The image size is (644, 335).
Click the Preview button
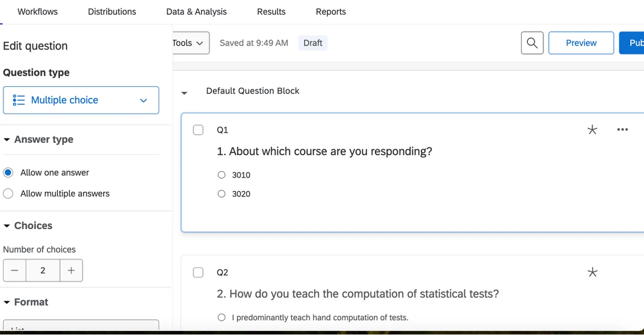tap(581, 43)
